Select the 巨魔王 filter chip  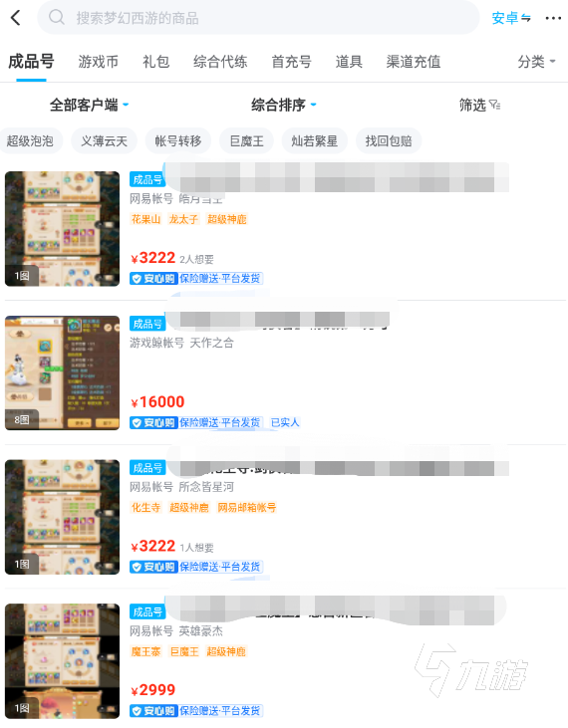point(246,140)
